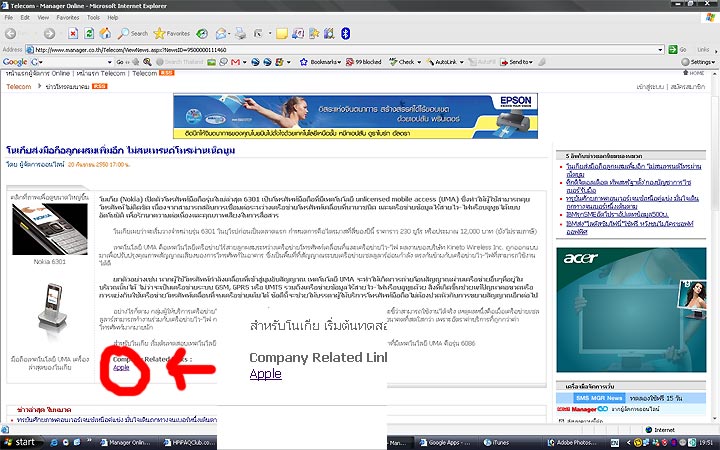Follow the underlined Apple link
Image resolution: width=720 pixels, height=450 pixels.
click(121, 367)
